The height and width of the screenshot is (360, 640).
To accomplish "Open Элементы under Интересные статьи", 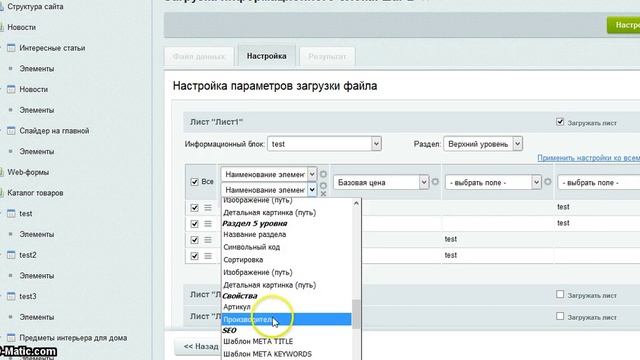I will pyautogui.click(x=37, y=69).
